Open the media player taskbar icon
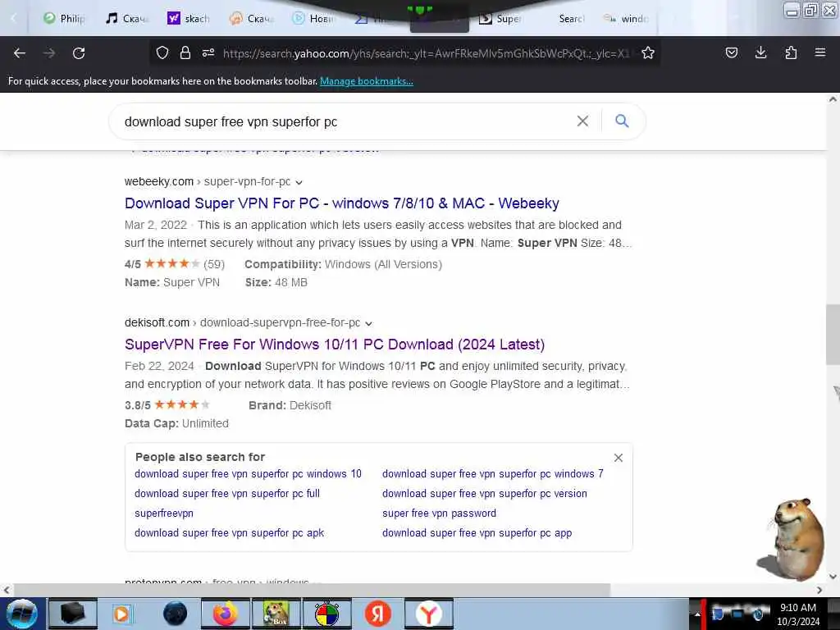Image resolution: width=840 pixels, height=630 pixels. pyautogui.click(x=122, y=614)
